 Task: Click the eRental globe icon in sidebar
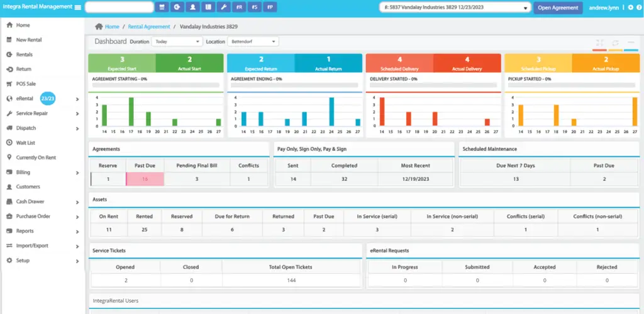tap(9, 99)
